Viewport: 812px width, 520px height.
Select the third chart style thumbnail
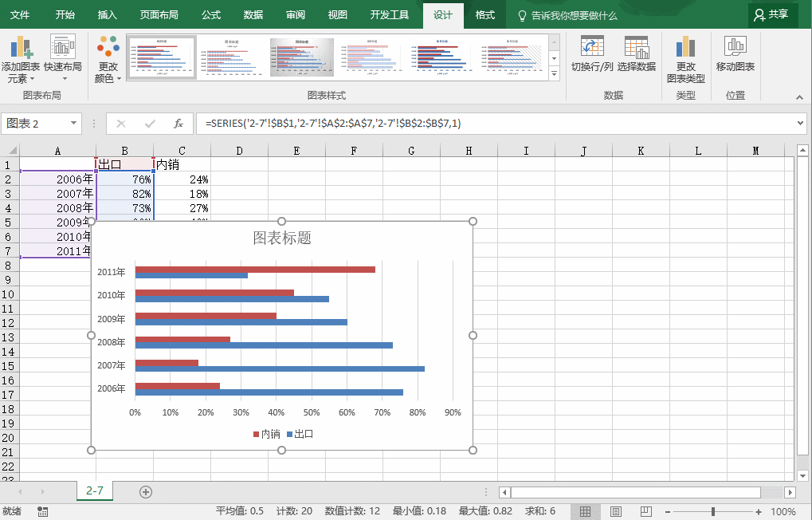[x=302, y=57]
